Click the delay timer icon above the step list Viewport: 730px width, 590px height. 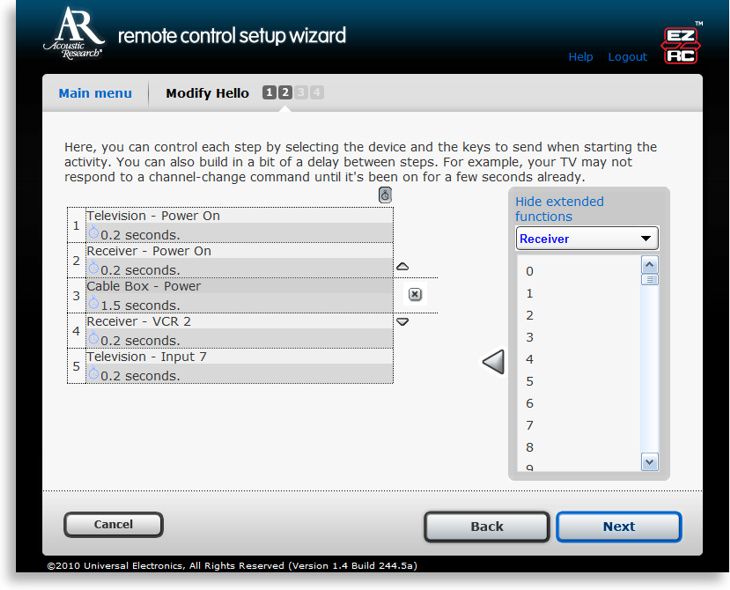point(385,195)
